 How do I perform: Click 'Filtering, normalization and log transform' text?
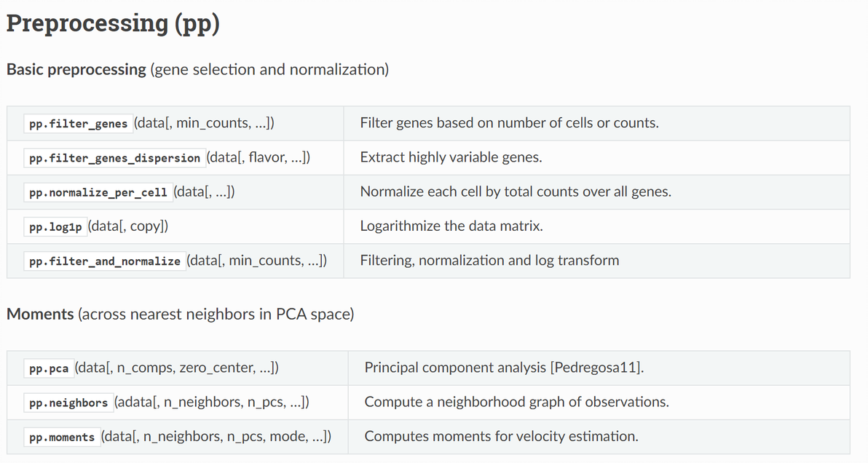[489, 260]
